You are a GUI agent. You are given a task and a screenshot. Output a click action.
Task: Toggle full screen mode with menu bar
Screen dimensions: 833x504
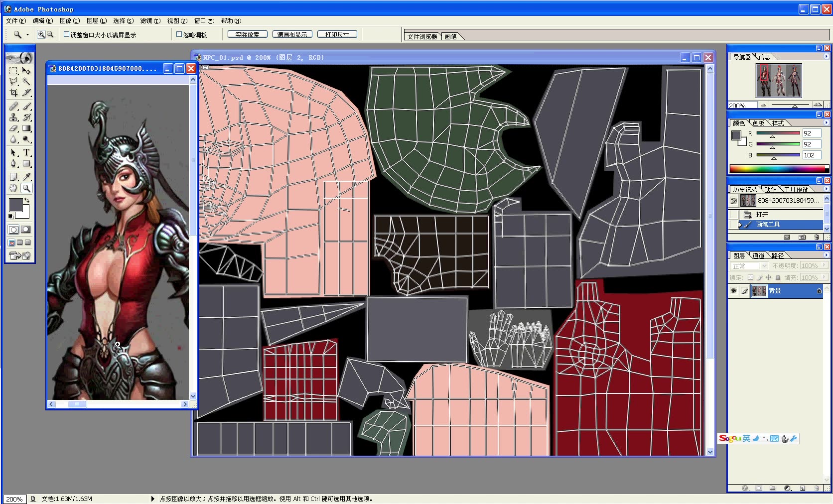pos(20,243)
